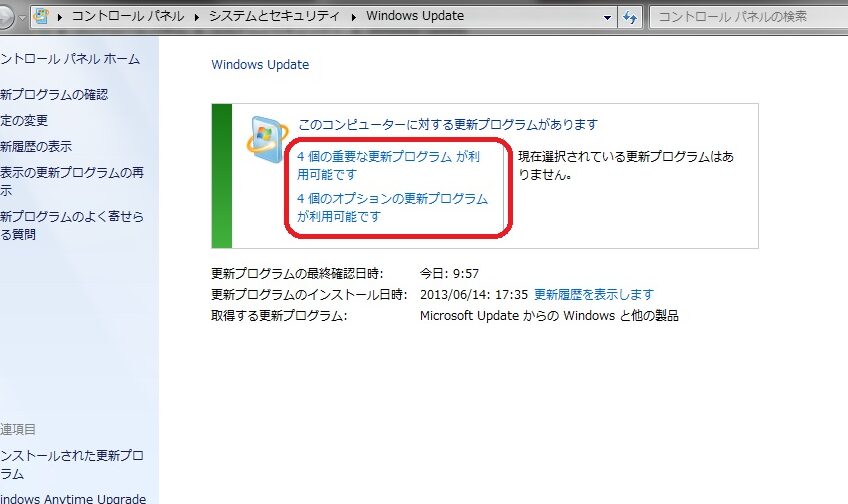Open 設定の変更 sidebar link
Image resolution: width=848 pixels, height=504 pixels.
tap(24, 120)
